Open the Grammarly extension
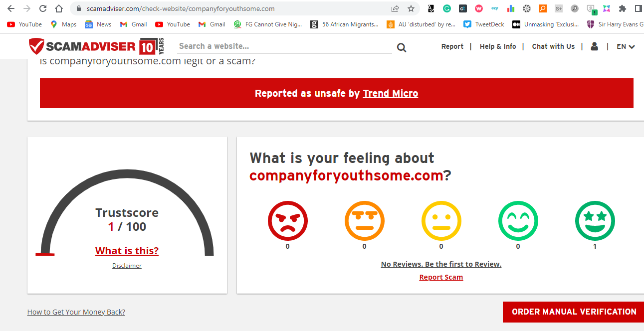Viewport: 644px width, 331px height. click(447, 8)
